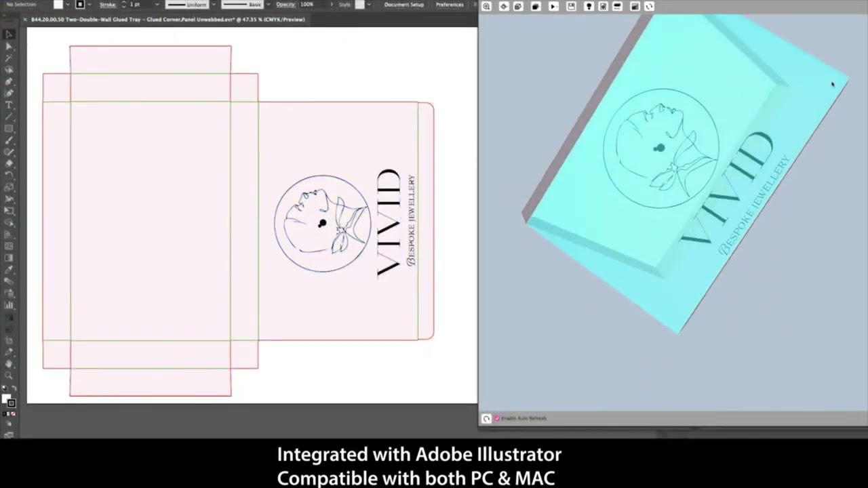Click the play animation icon in 3D preview

[553, 6]
